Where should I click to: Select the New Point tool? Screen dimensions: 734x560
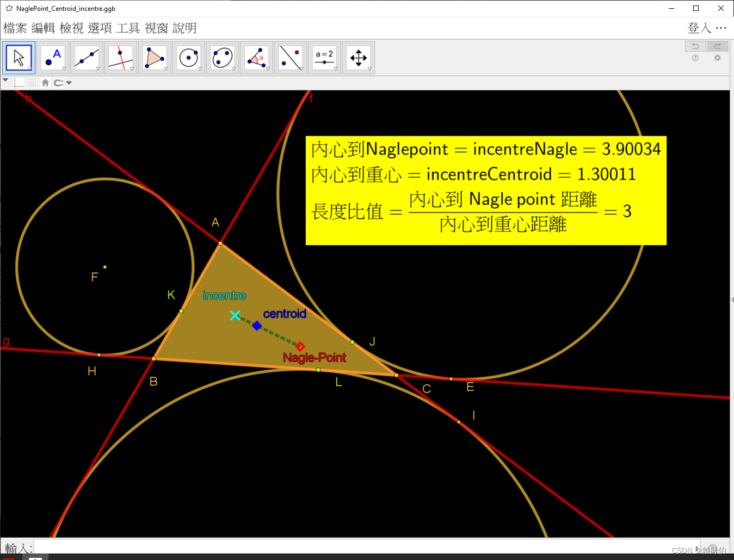point(53,58)
